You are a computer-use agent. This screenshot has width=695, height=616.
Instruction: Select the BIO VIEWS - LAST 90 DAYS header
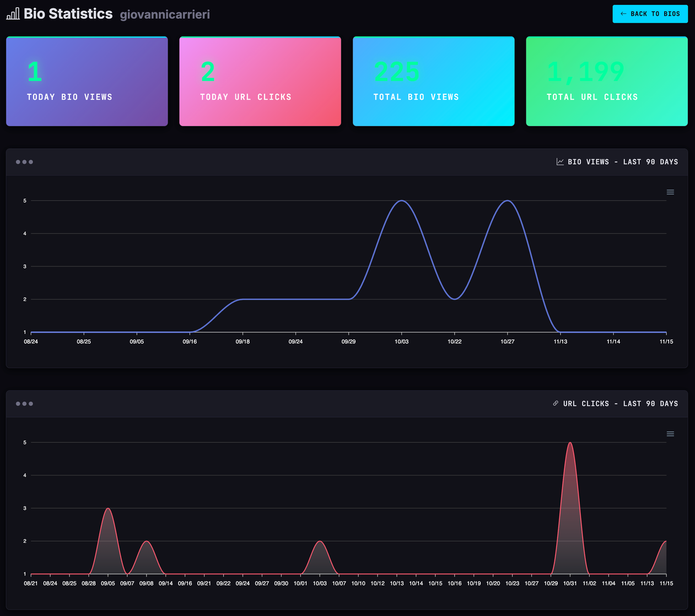click(623, 161)
